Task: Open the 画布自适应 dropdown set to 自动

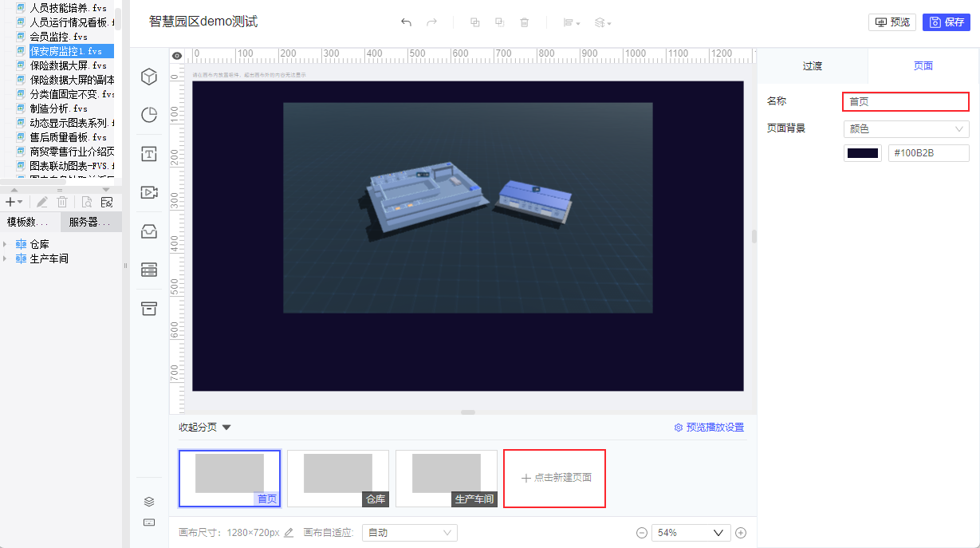Action: coord(410,533)
